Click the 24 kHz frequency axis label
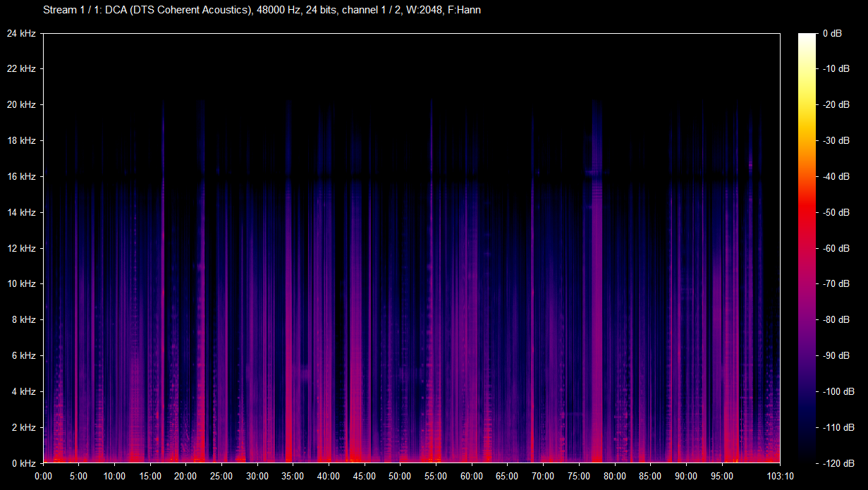The image size is (868, 490). 21,33
